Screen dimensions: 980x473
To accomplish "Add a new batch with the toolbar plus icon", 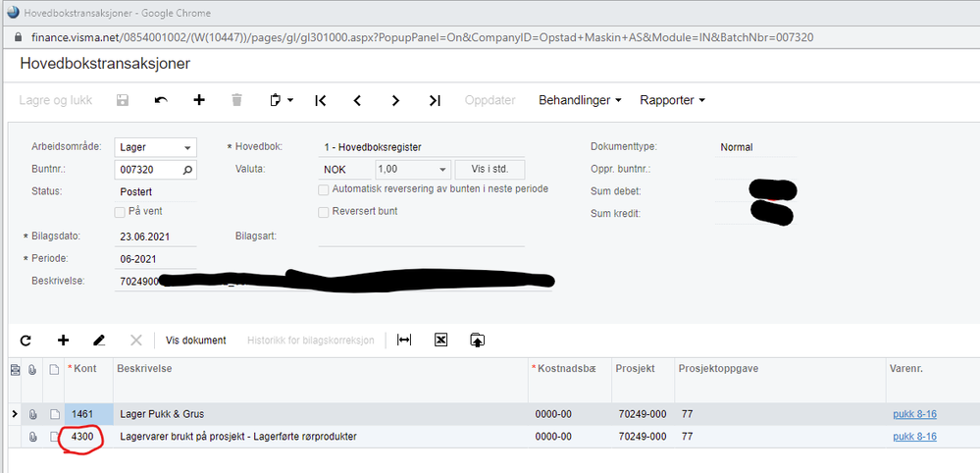I will [199, 100].
